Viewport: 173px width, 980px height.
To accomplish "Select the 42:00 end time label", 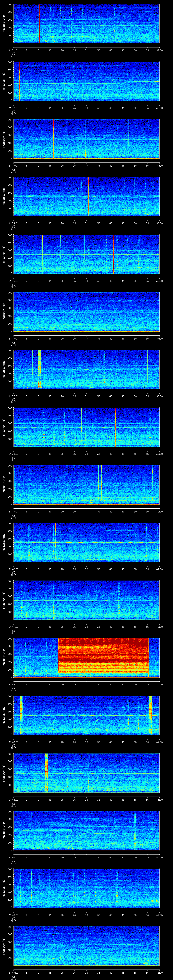I will click(159, 627).
